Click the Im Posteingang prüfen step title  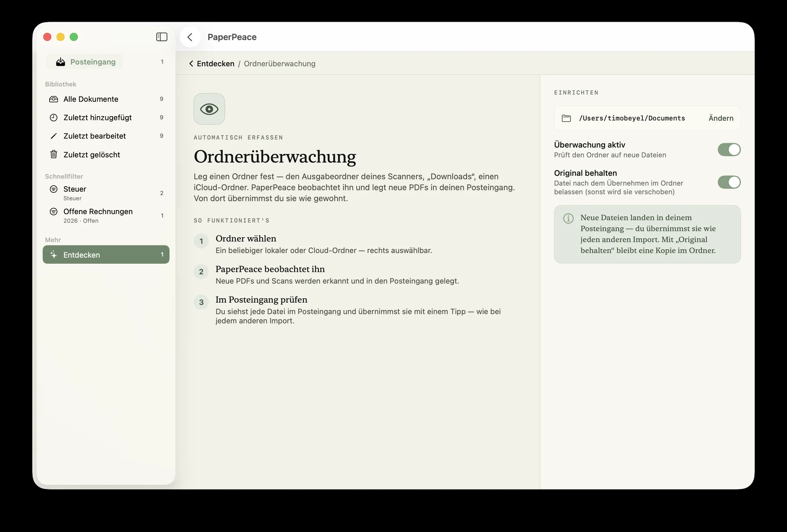pos(261,299)
